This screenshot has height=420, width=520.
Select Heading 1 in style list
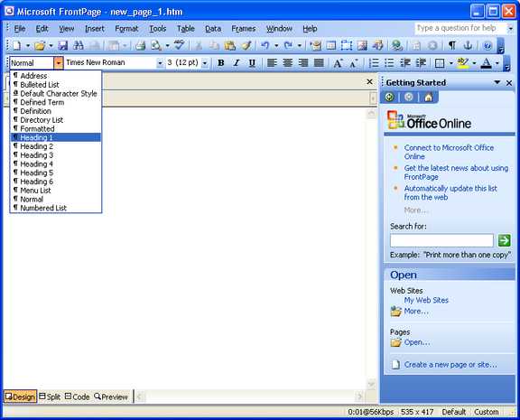(56, 137)
